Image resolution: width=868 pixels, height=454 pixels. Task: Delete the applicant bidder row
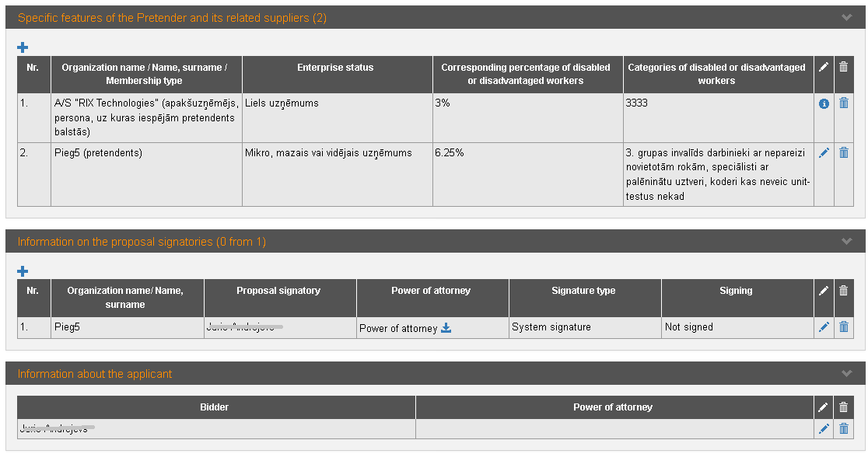[x=843, y=428]
